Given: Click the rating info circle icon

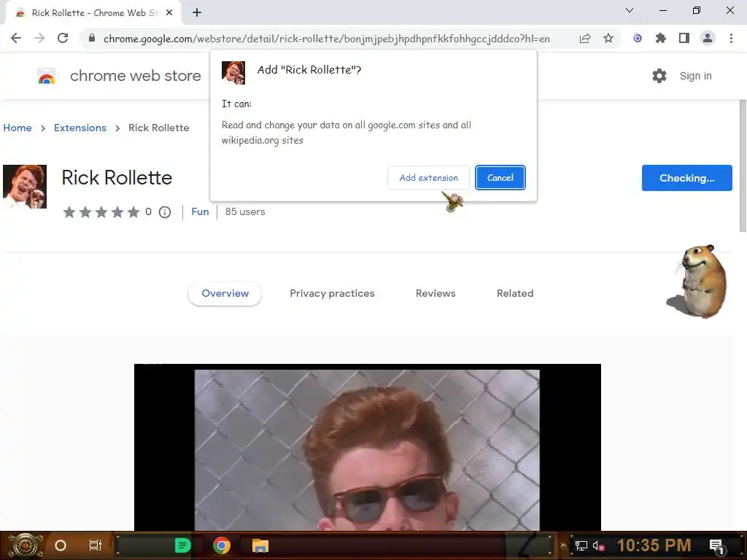Looking at the screenshot, I should pyautogui.click(x=165, y=212).
